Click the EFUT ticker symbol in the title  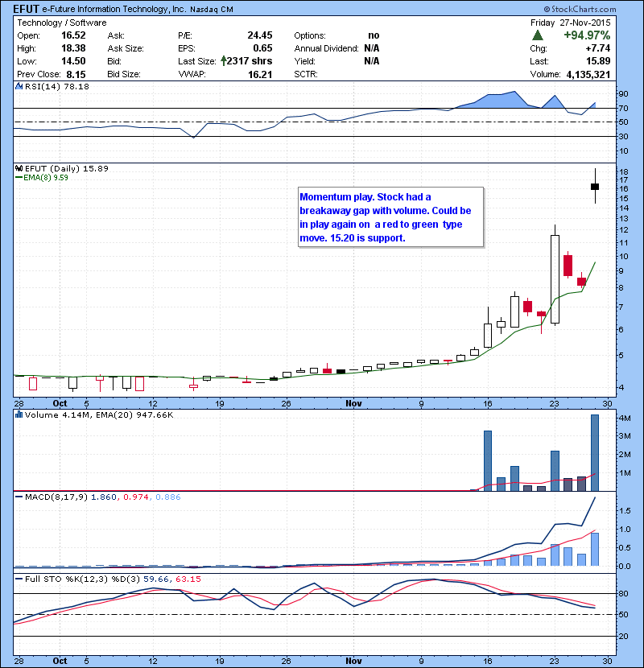[x=26, y=9]
